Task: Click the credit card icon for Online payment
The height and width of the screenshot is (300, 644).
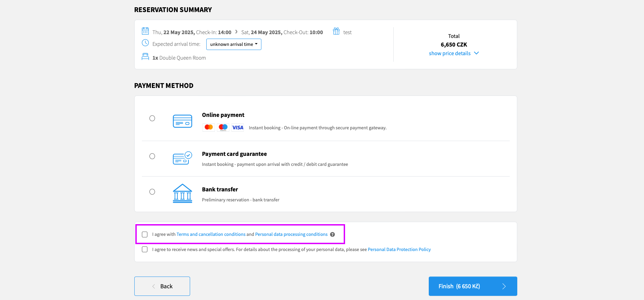Action: tap(183, 121)
